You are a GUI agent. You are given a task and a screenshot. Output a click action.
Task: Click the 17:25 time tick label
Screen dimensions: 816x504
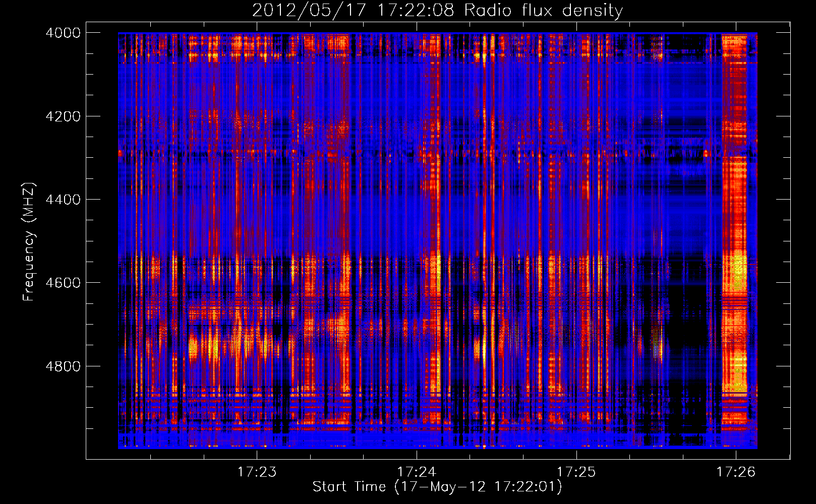576,472
